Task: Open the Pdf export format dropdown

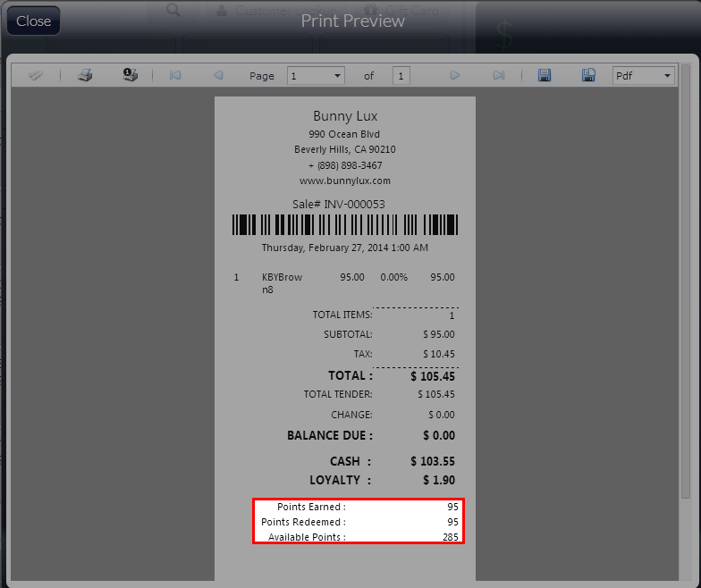Action: [667, 76]
